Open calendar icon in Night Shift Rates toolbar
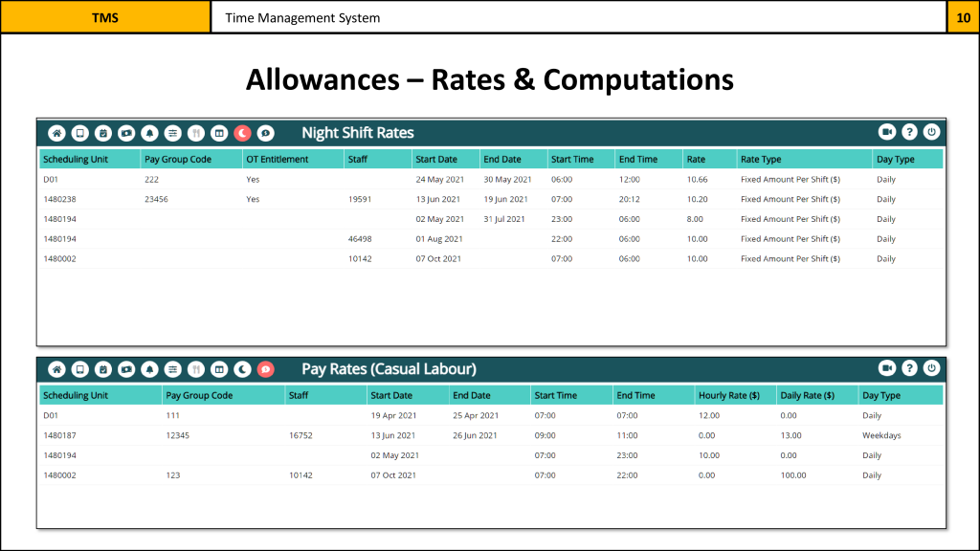Image resolution: width=980 pixels, height=551 pixels. pyautogui.click(x=103, y=133)
